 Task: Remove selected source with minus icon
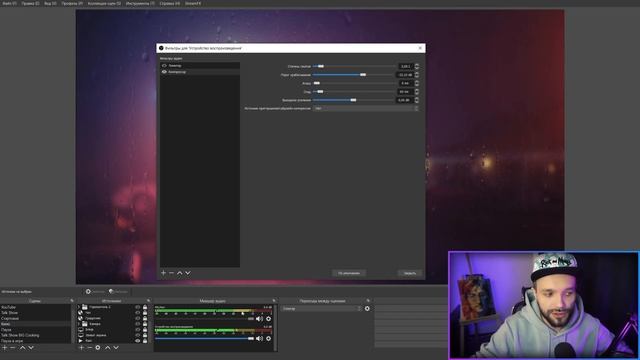(x=89, y=347)
